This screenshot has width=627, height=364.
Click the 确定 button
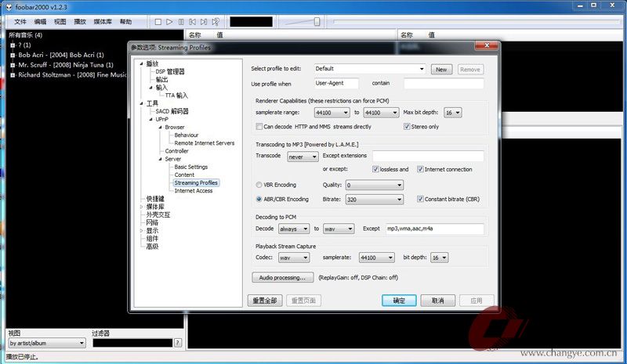click(399, 301)
